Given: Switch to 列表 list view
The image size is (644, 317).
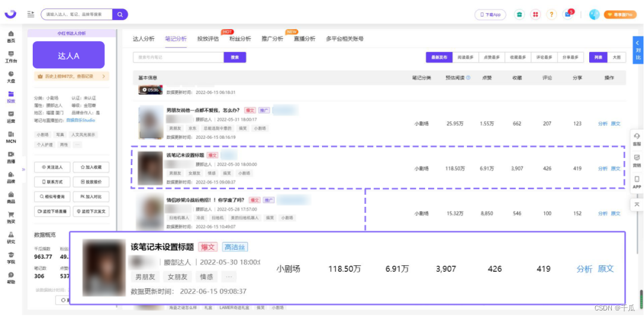Looking at the screenshot, I should click(x=598, y=57).
